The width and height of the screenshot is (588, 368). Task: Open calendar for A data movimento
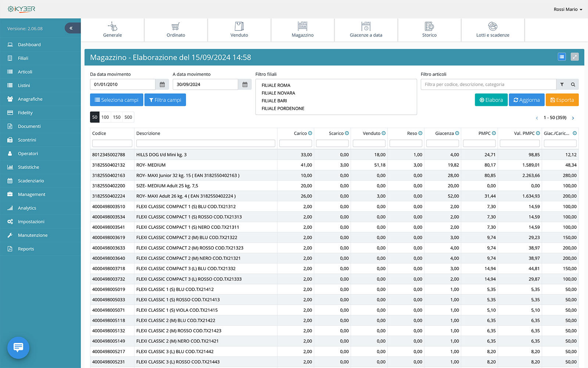pos(245,85)
